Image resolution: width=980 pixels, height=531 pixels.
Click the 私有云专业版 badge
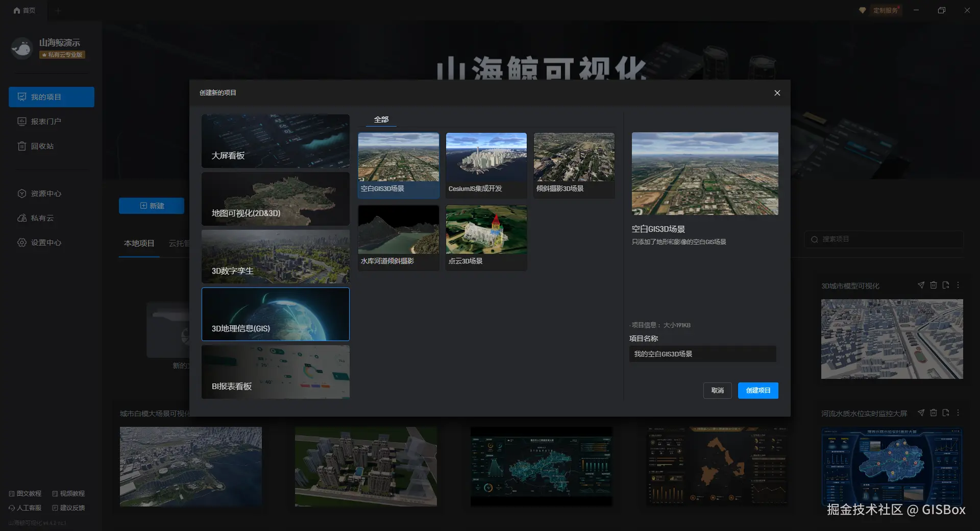tap(62, 55)
